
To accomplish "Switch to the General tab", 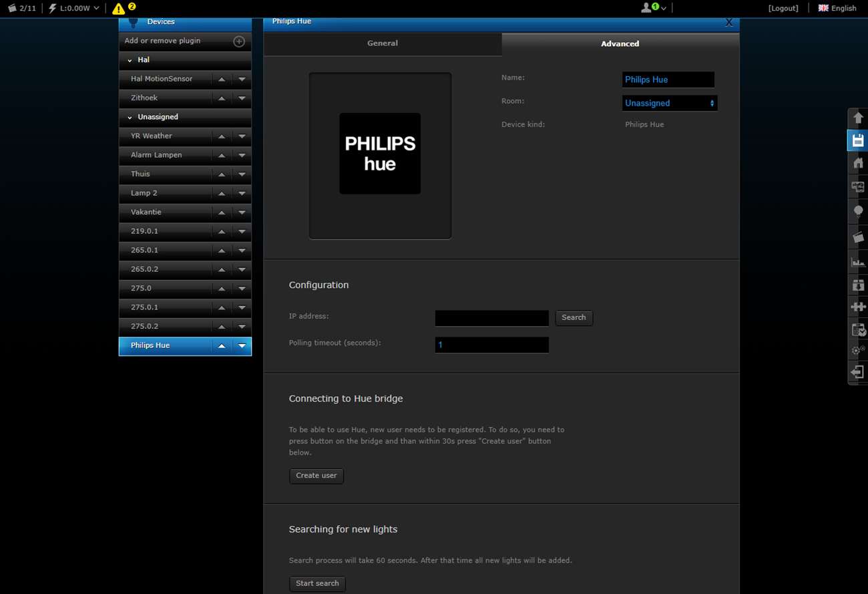I will [383, 43].
